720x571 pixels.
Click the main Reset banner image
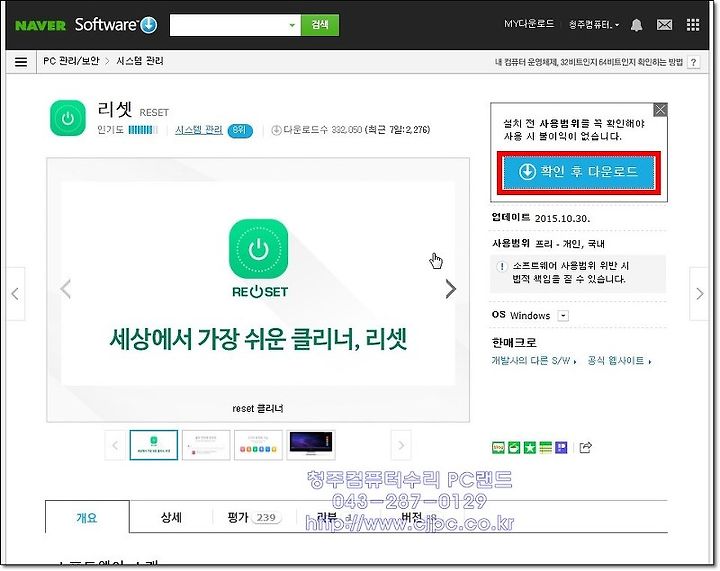pyautogui.click(x=258, y=284)
